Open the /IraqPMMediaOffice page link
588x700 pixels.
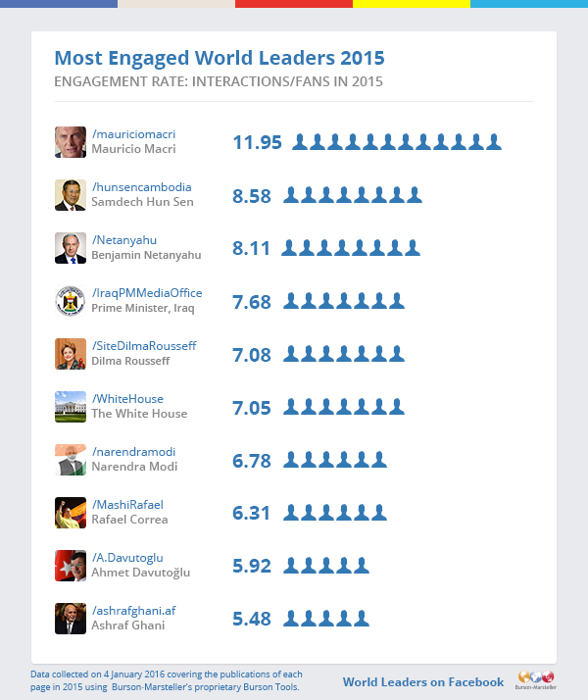(146, 293)
